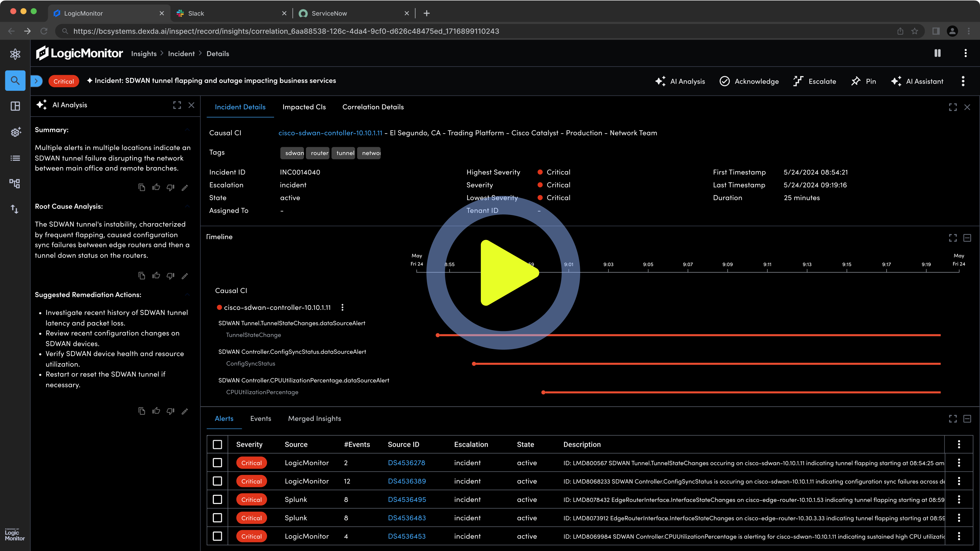Image resolution: width=980 pixels, height=551 pixels.
Task: Acknowledge the incident
Action: pyautogui.click(x=749, y=81)
